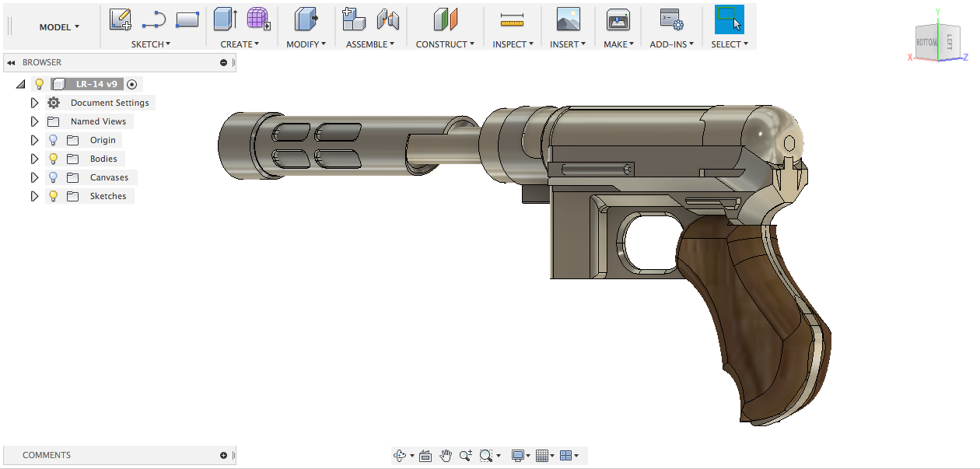Hide Bodies using its light bulb
This screenshot has width=980, height=469.
(x=54, y=159)
